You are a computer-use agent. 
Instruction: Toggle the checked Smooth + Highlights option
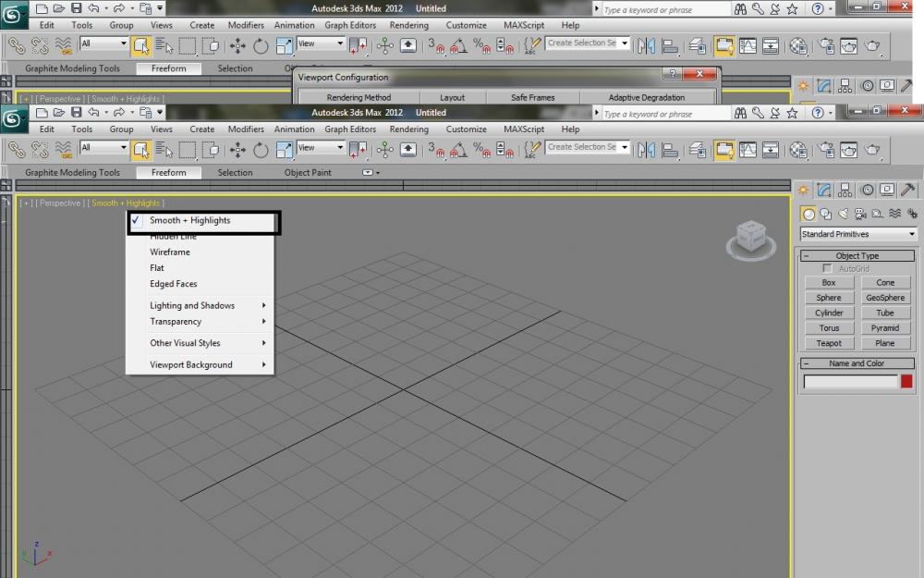coord(190,221)
